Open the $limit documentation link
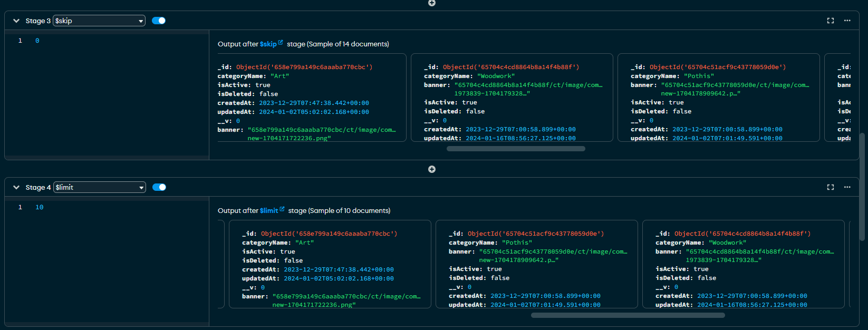This screenshot has width=868, height=330. pos(268,211)
